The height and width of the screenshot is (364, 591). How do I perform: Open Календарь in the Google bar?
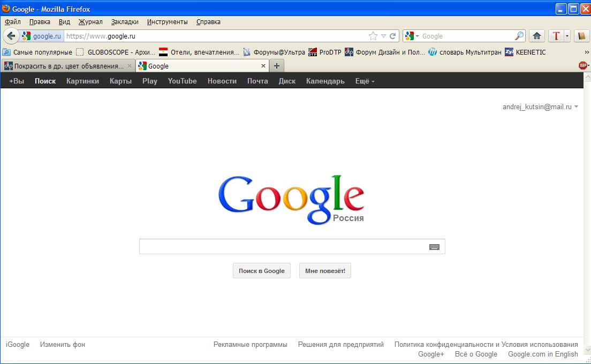pos(325,81)
